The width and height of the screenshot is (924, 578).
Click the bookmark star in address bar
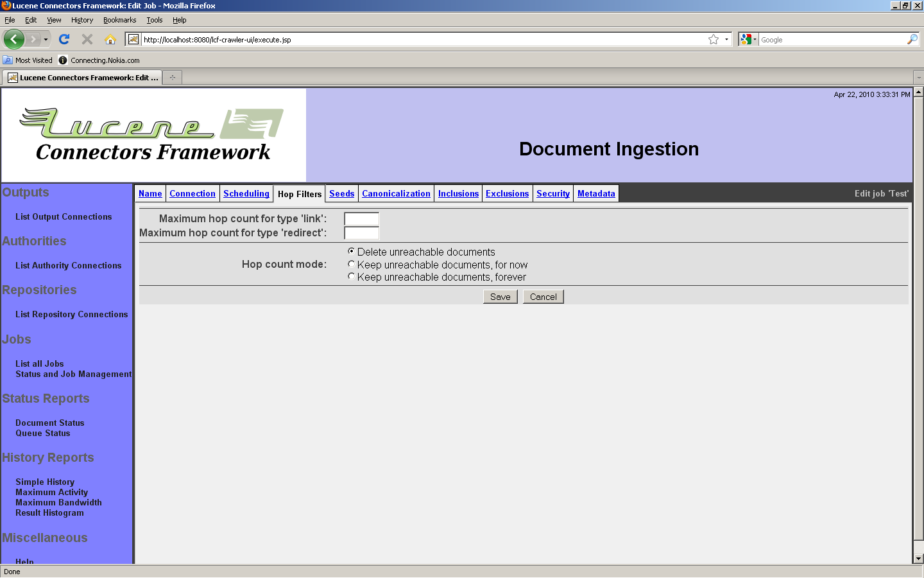pyautogui.click(x=713, y=39)
